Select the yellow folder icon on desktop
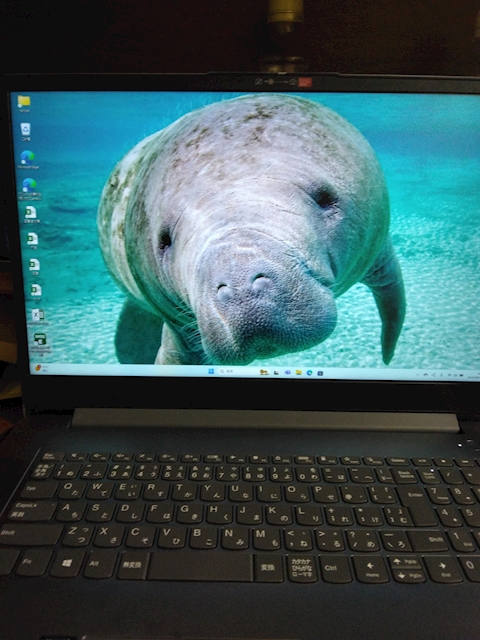This screenshot has width=480, height=640. [x=24, y=103]
